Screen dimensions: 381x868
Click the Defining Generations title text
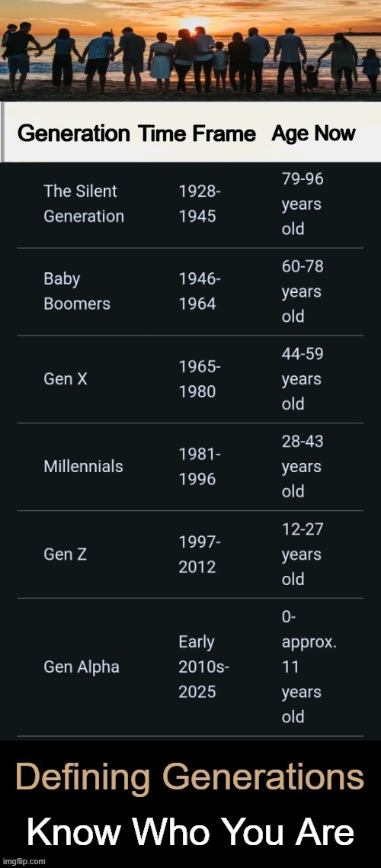click(x=190, y=777)
